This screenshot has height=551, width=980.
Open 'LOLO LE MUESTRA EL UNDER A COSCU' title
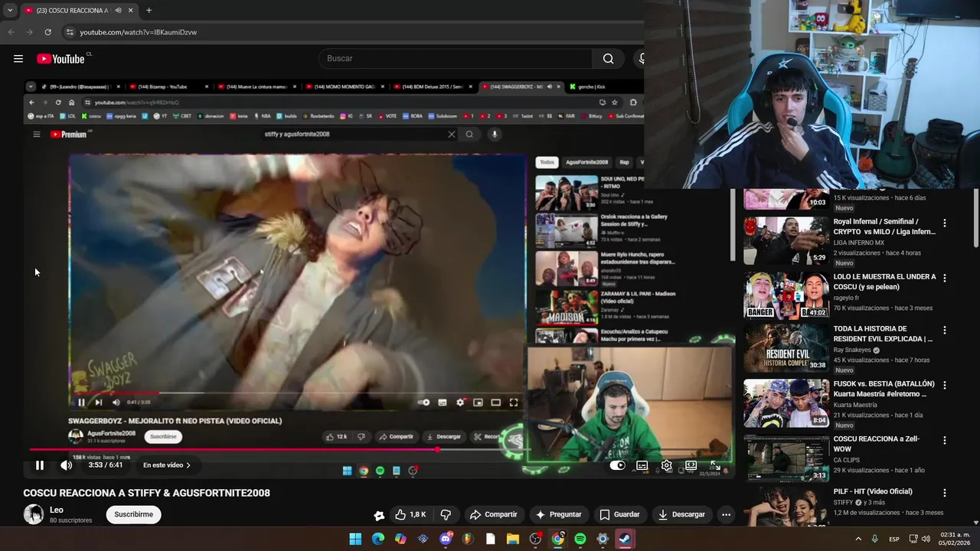[884, 282]
